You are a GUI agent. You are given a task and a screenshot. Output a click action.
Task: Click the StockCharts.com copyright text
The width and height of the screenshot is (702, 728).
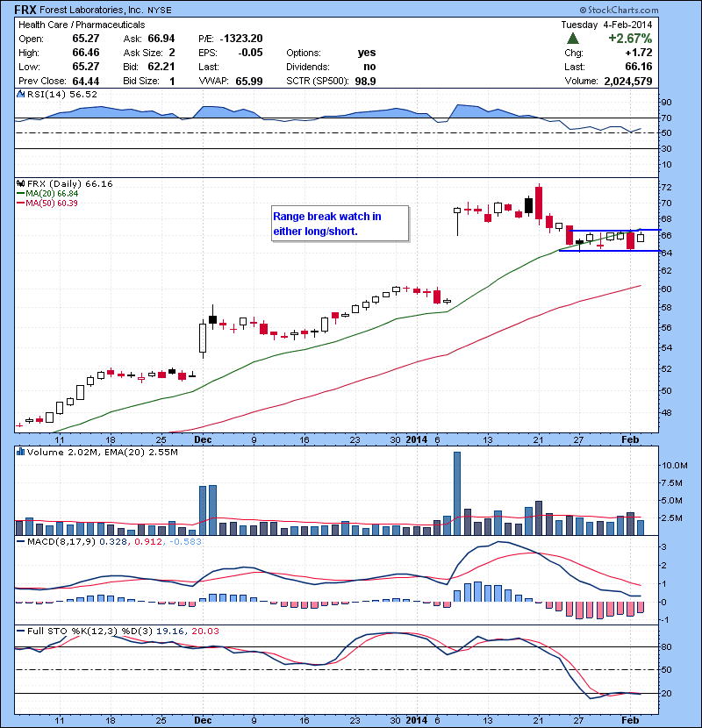coord(619,10)
